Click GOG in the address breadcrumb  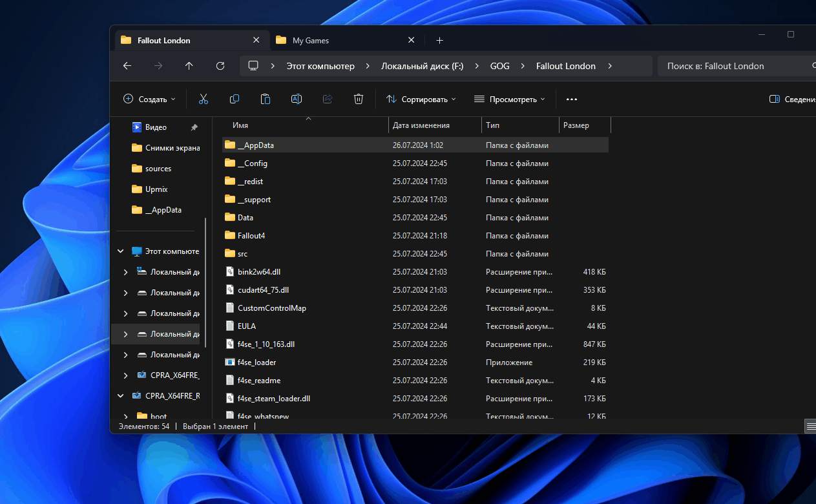click(500, 66)
